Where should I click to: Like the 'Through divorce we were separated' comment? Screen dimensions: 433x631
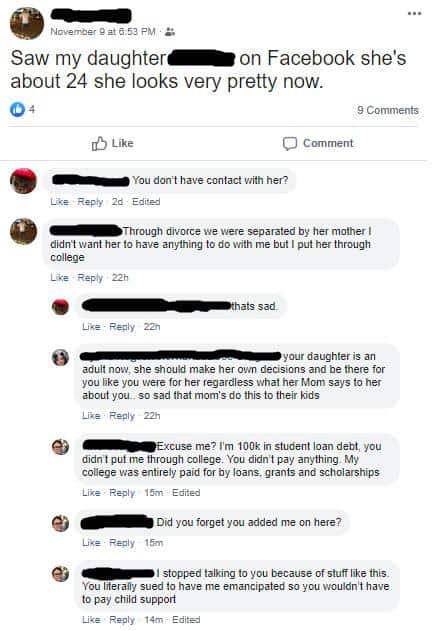(59, 278)
